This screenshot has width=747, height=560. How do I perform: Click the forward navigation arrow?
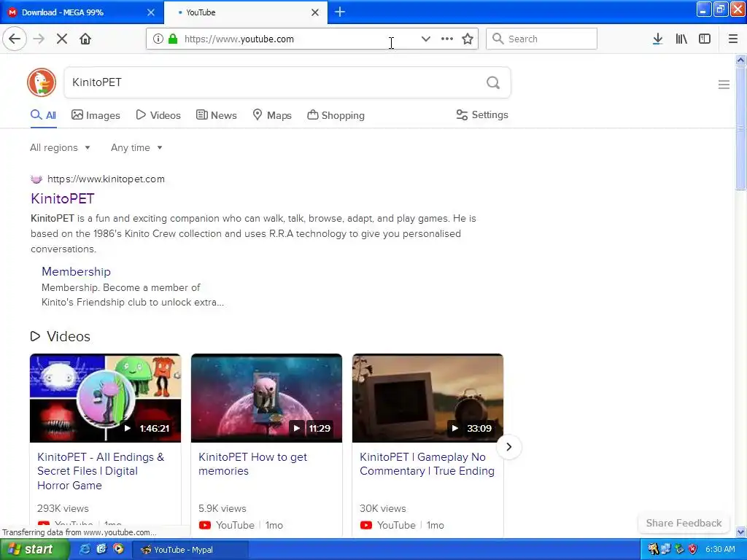coord(39,39)
